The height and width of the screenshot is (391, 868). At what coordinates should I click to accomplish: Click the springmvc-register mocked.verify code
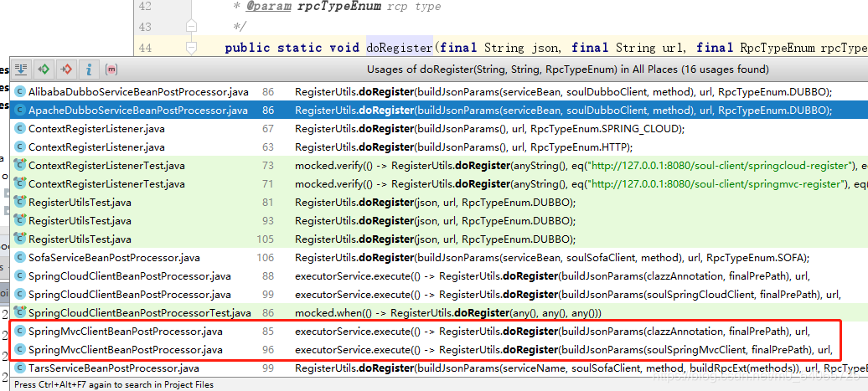pos(581,183)
